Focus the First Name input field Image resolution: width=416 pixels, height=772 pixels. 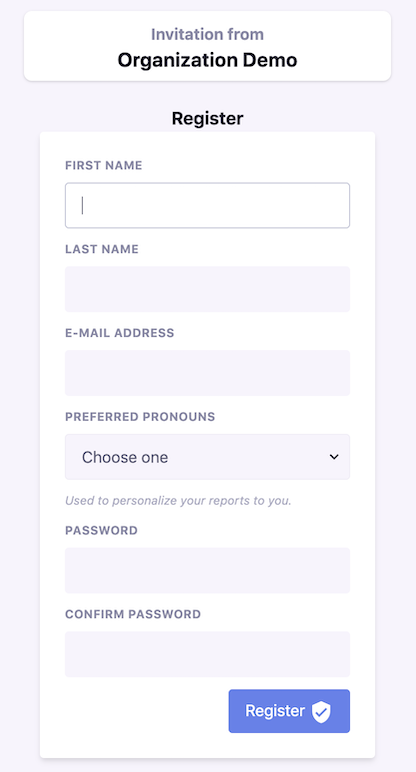(x=207, y=205)
